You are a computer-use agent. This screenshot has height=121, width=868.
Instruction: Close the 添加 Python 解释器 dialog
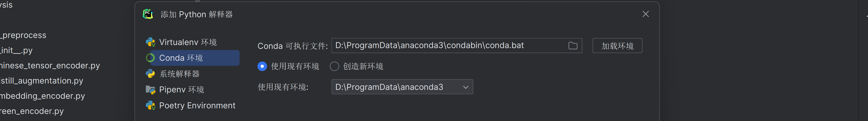point(645,14)
